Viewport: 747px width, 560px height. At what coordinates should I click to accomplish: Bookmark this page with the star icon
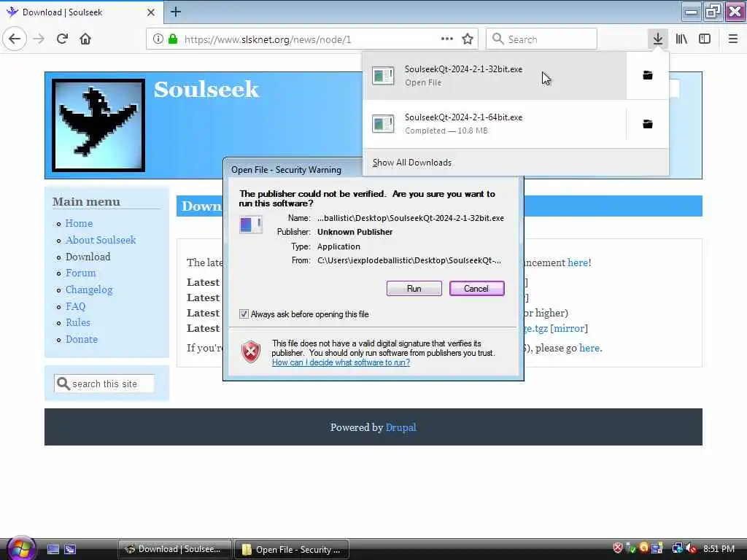tap(468, 39)
